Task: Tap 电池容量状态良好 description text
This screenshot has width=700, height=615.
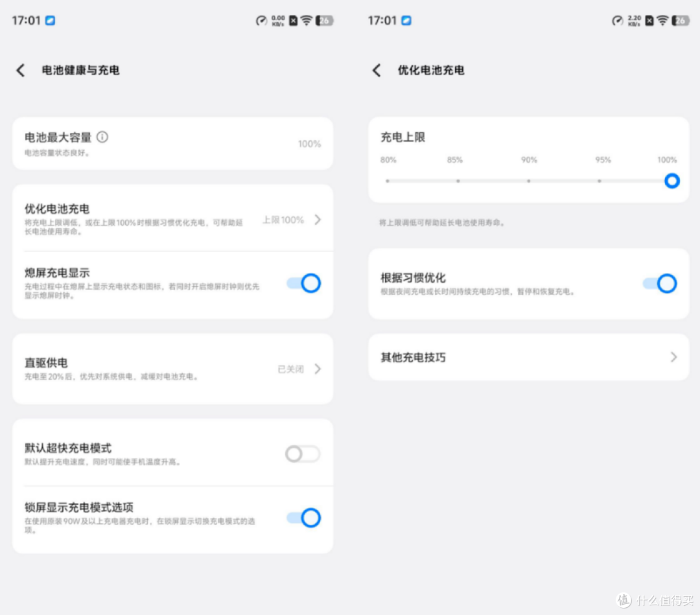Action: coord(57,153)
